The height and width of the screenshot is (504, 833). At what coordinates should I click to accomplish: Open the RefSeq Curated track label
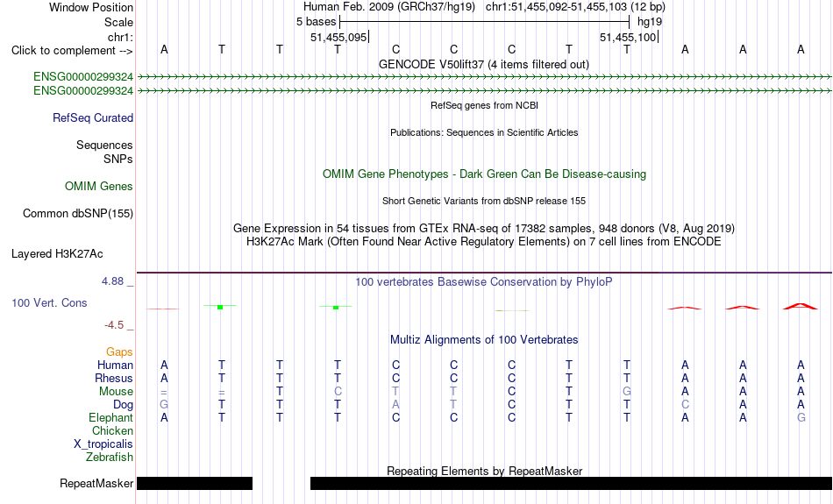(x=92, y=118)
